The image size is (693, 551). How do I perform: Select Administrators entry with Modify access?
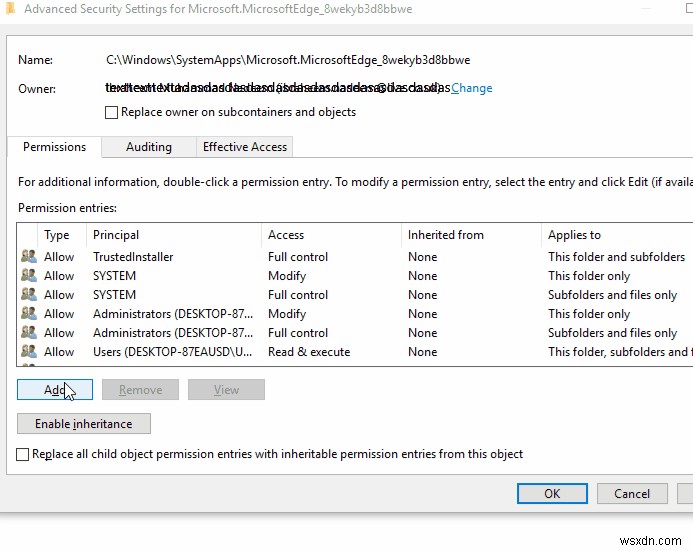(x=173, y=314)
